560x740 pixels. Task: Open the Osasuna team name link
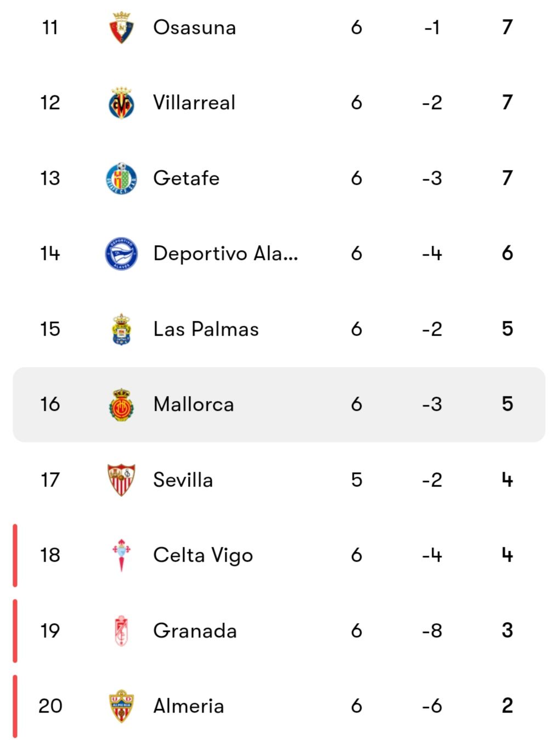(x=194, y=27)
